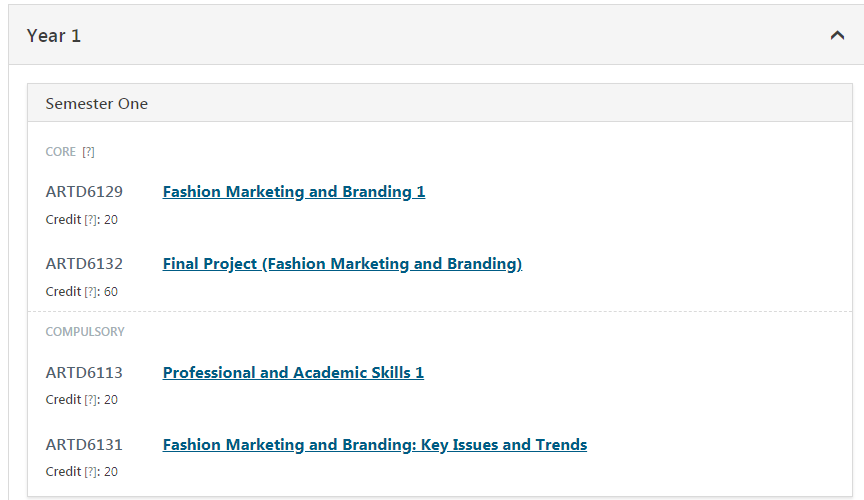Open the help [?] next to CORE
The height and width of the screenshot is (500, 864).
(88, 152)
